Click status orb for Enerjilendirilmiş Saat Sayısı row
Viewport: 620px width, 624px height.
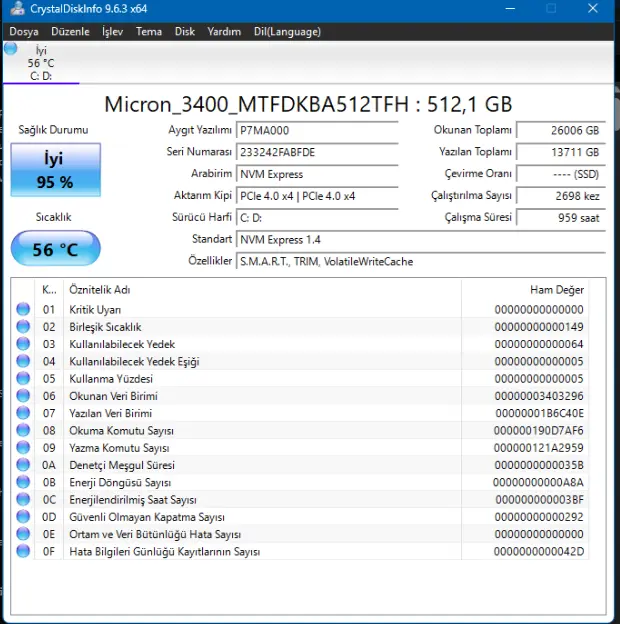coord(23,499)
